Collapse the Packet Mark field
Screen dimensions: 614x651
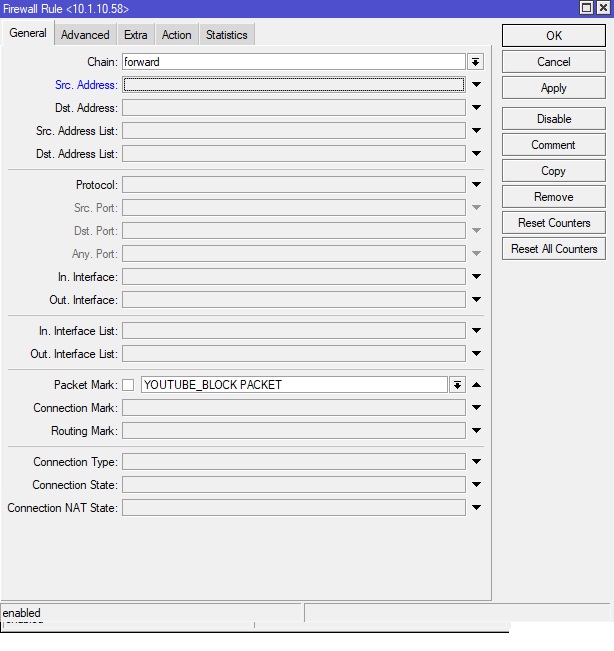[477, 385]
